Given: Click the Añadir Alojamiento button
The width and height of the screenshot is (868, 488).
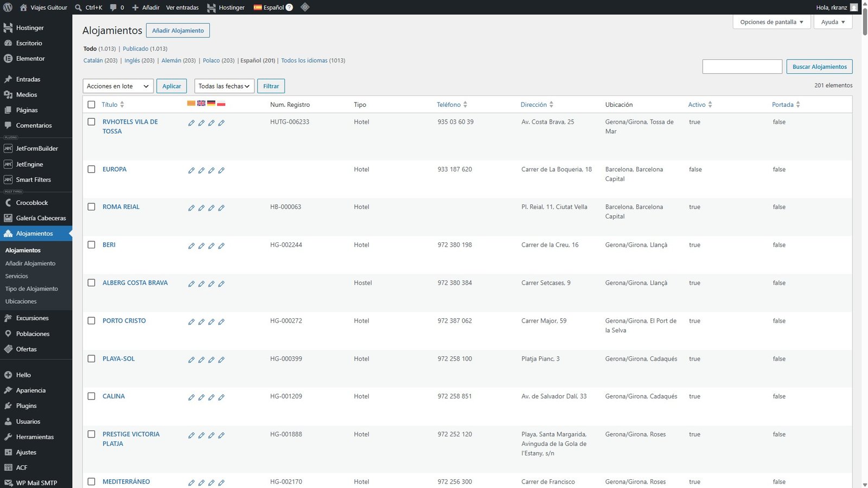Looking at the screenshot, I should point(178,30).
